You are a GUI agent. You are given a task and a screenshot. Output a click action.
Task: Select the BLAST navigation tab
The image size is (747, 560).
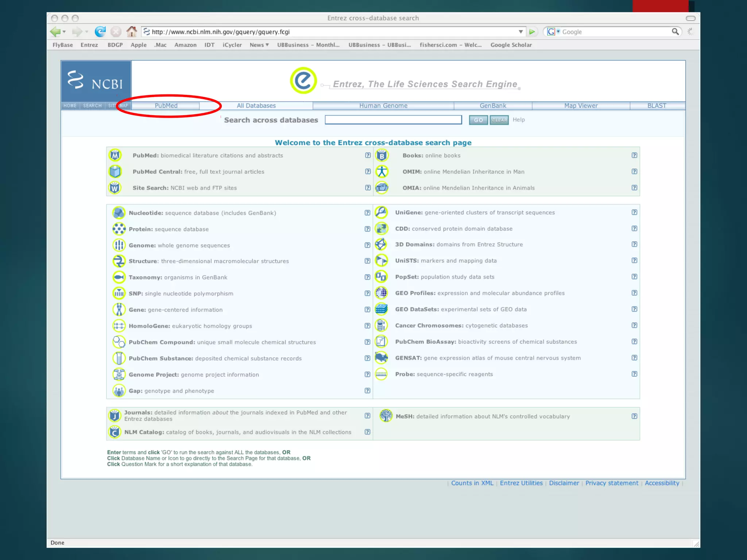point(657,106)
